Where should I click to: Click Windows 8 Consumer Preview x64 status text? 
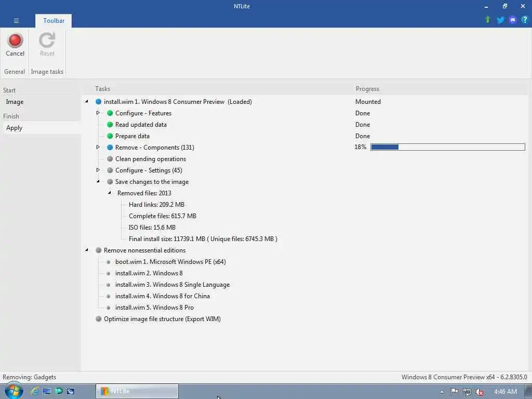pyautogui.click(x=464, y=377)
